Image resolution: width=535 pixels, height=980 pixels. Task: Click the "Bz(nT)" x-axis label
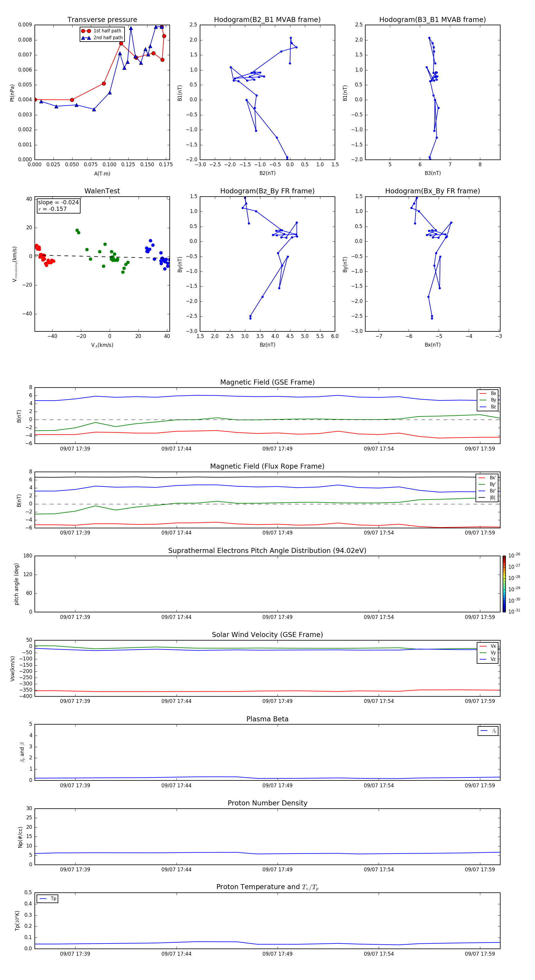pyautogui.click(x=267, y=345)
